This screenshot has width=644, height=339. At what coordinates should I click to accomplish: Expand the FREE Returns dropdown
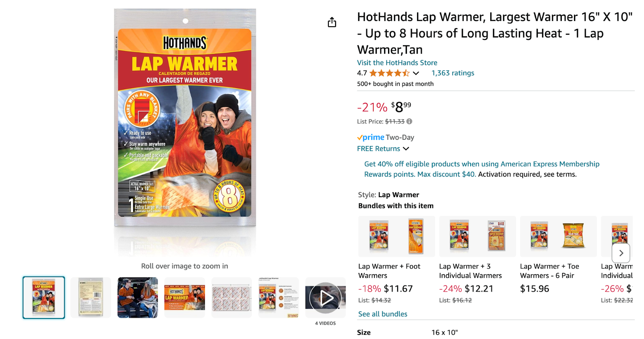(383, 149)
